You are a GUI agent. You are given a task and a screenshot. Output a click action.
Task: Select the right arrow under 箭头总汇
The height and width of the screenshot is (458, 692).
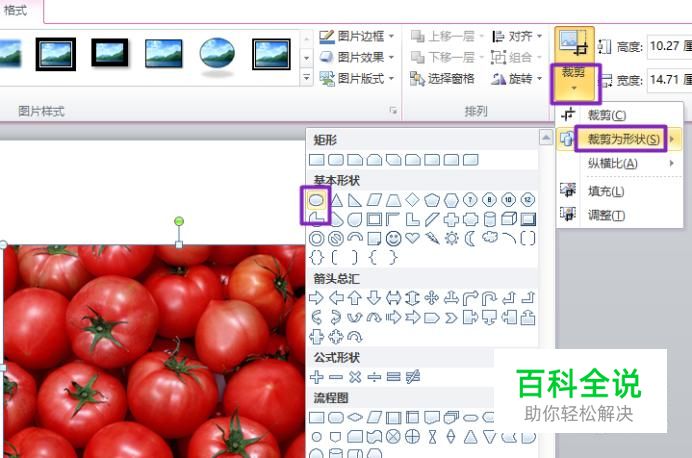316,298
